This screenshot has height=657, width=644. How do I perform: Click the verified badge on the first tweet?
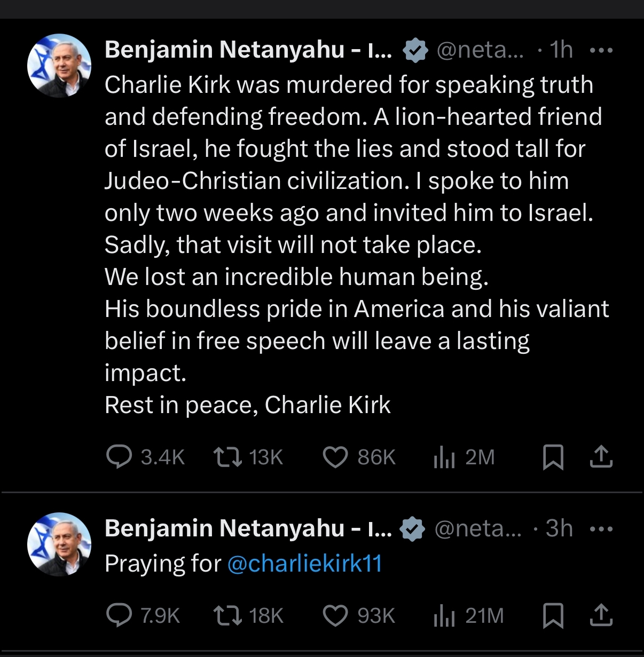tap(415, 51)
